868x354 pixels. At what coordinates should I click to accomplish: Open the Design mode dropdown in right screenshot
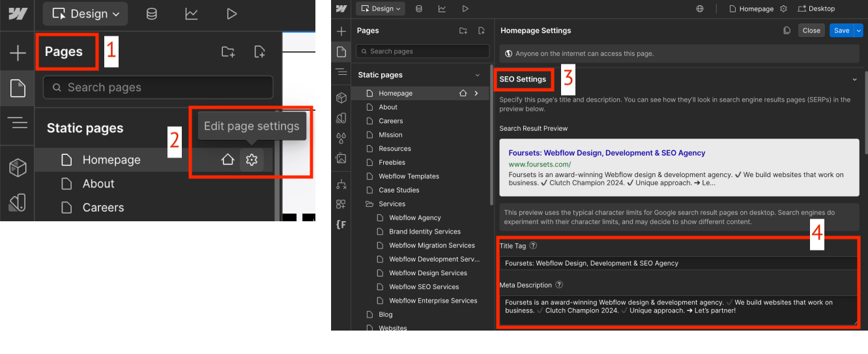pos(380,8)
